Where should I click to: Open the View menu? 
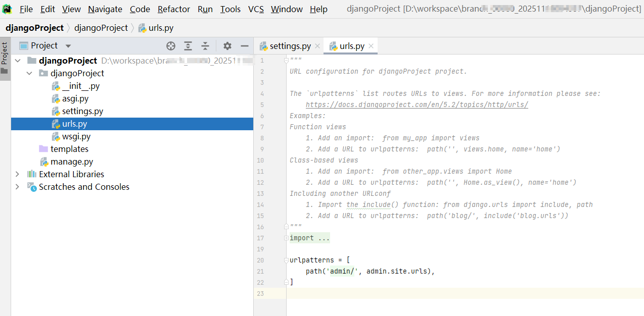tap(71, 9)
